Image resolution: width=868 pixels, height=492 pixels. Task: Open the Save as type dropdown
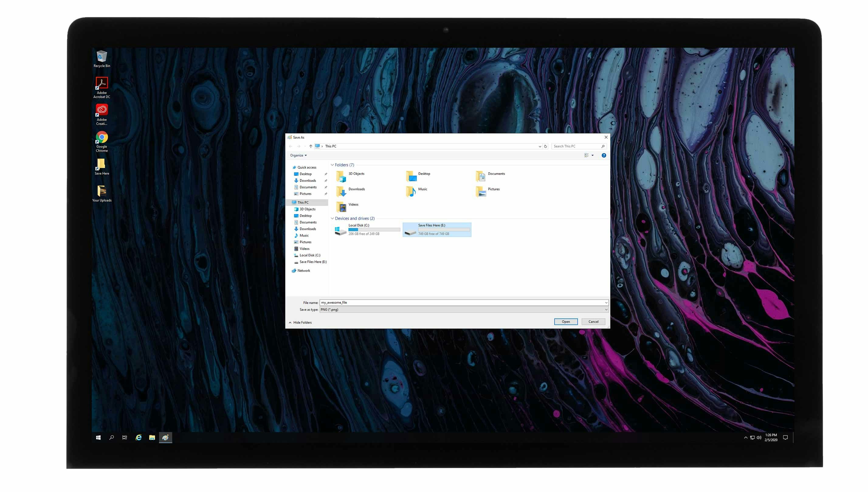coord(463,310)
